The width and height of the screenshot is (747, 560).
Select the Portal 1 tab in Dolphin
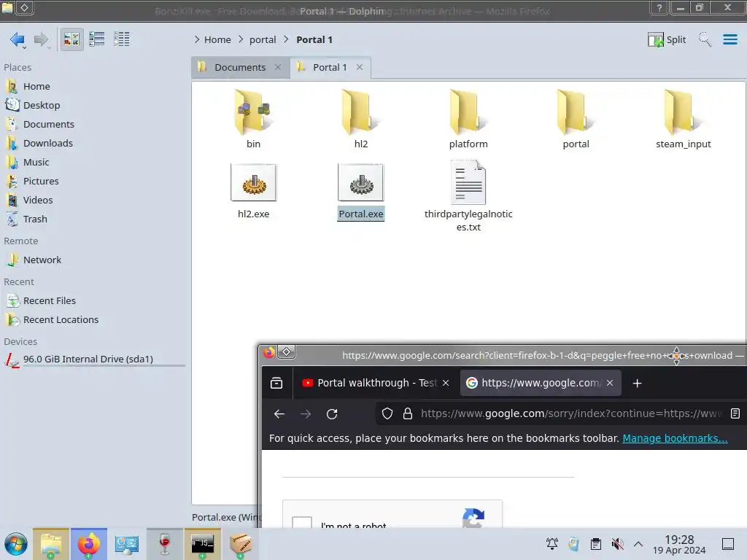[330, 68]
